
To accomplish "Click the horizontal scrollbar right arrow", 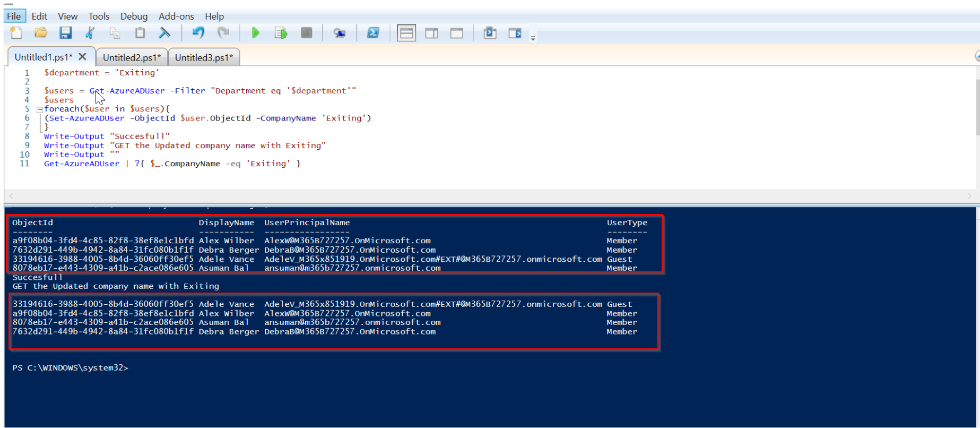I will click(969, 196).
